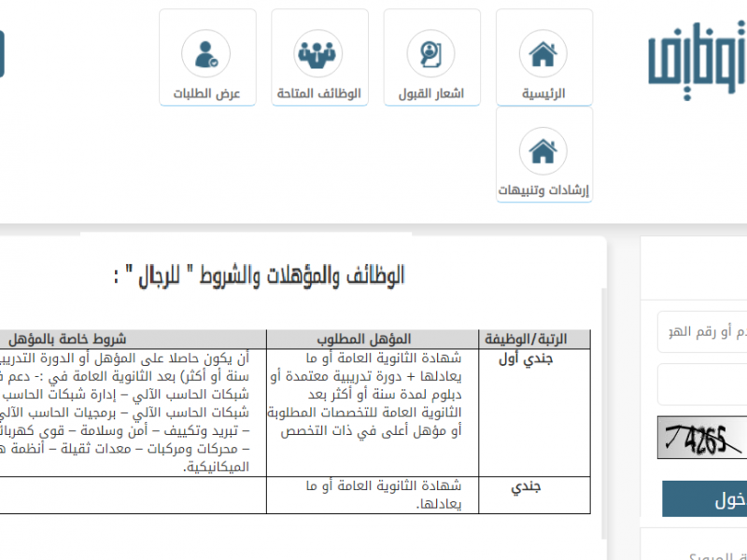Select the جندي rank cell in last row
This screenshot has height=560, width=747.
[x=534, y=496]
